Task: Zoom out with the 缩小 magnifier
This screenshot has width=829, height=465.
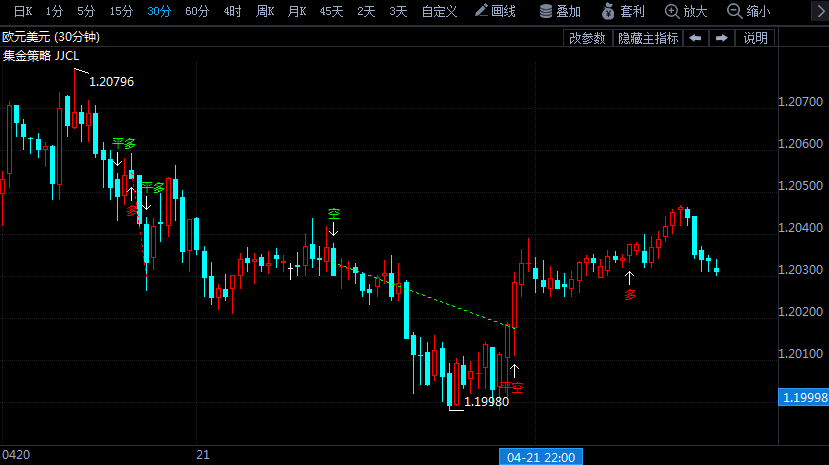Action: click(x=749, y=11)
